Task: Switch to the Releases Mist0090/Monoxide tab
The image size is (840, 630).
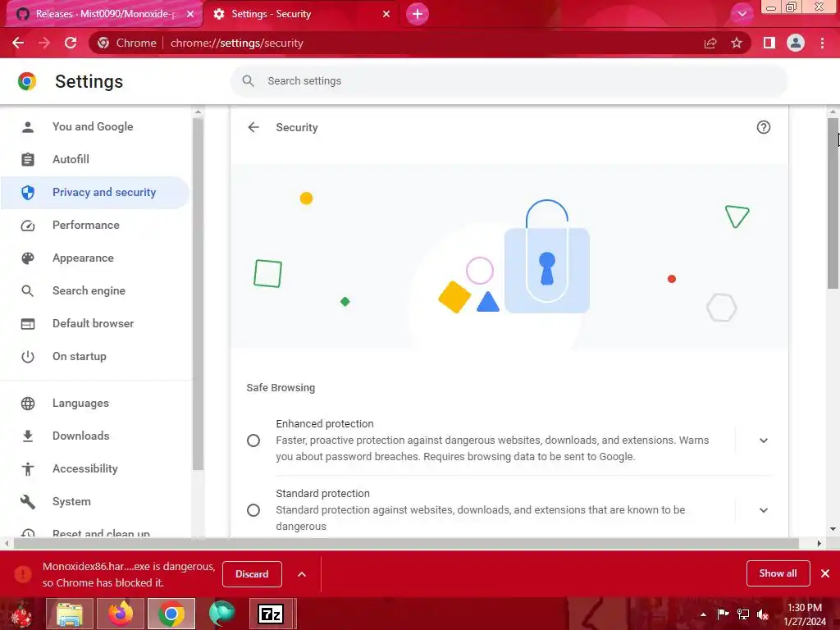Action: [x=104, y=14]
